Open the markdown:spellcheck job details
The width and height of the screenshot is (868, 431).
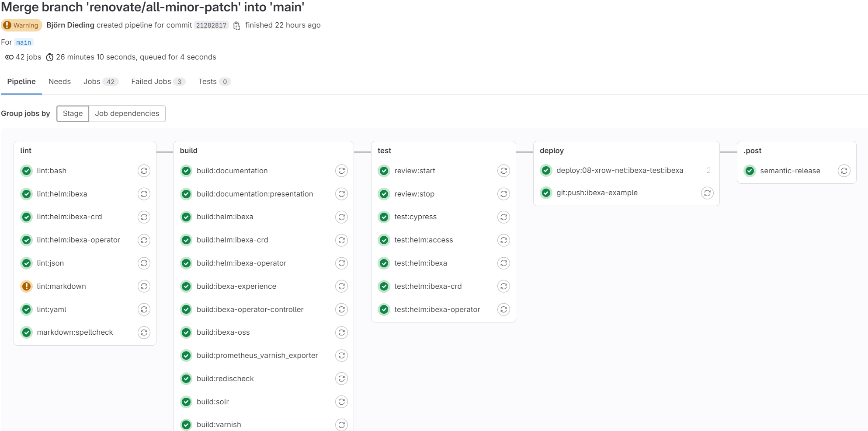(75, 332)
